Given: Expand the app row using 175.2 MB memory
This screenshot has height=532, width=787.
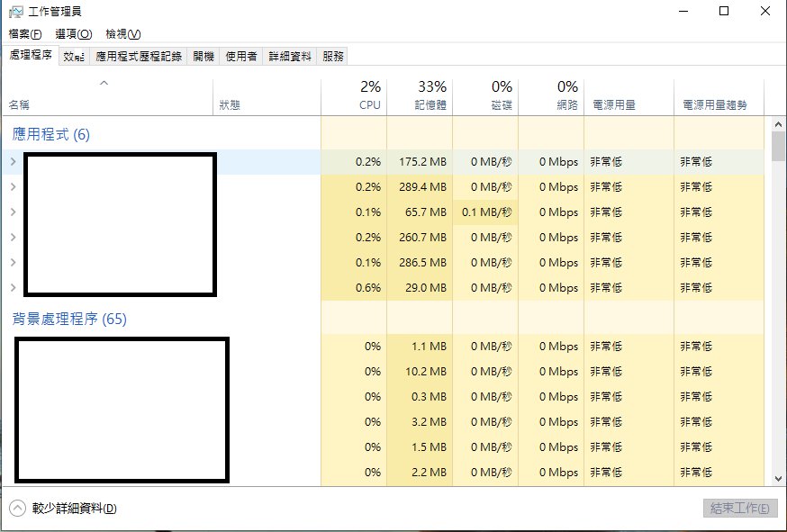Looking at the screenshot, I should 13,162.
